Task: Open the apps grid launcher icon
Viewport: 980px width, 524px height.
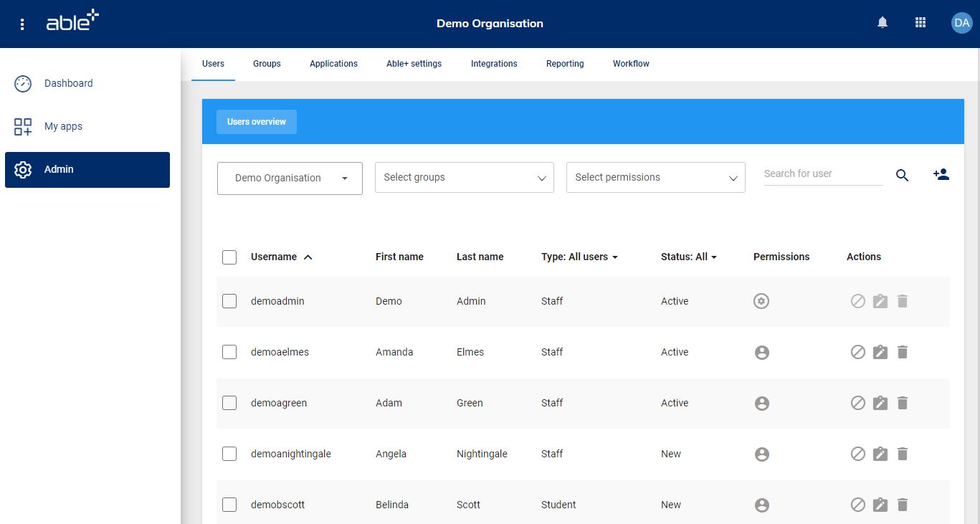Action: 920,23
